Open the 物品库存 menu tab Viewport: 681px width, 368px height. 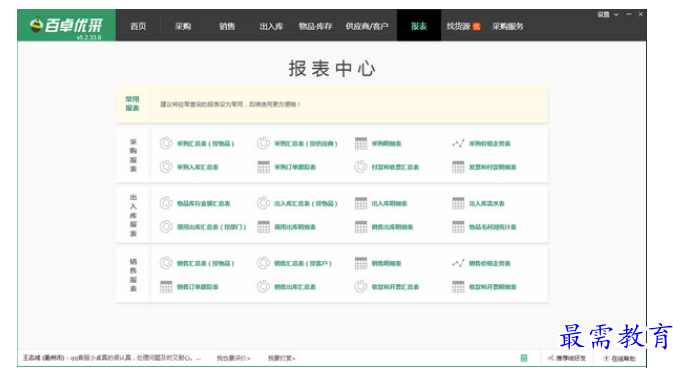pos(315,26)
